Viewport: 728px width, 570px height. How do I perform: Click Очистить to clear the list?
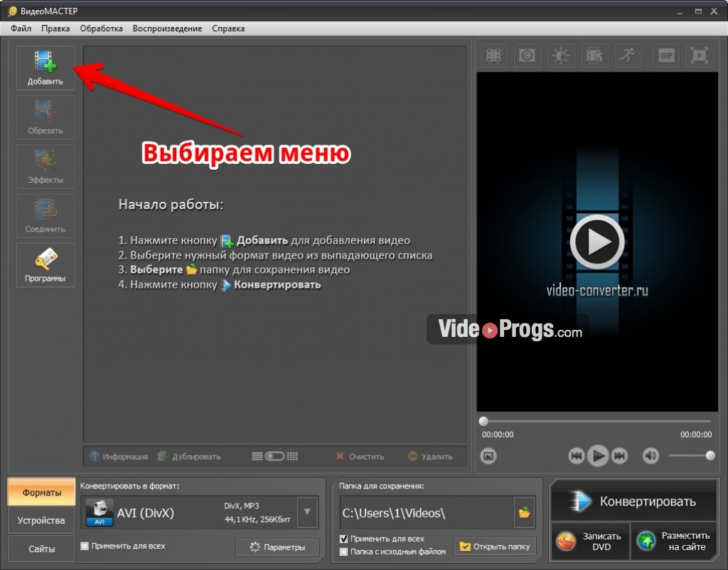[x=360, y=456]
